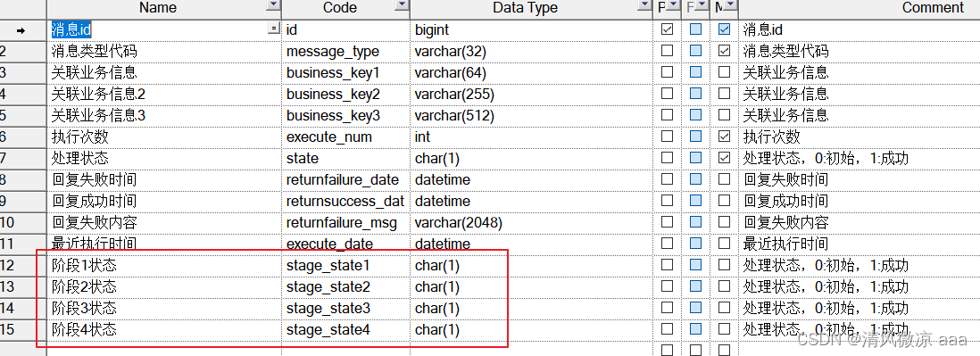The height and width of the screenshot is (356, 980).
Task: Click the varchar(255) data type cell
Action: (531, 94)
